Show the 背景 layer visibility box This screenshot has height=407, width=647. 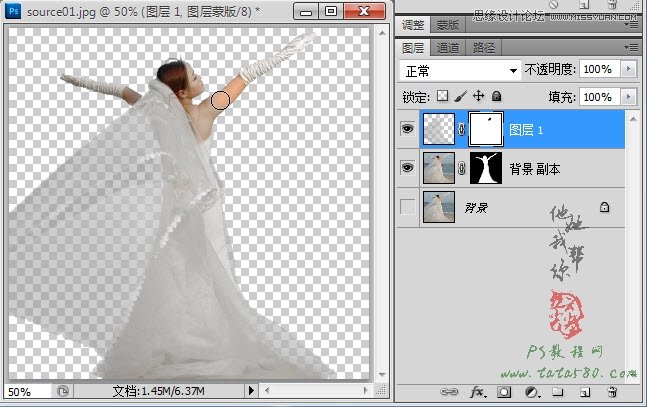point(408,207)
